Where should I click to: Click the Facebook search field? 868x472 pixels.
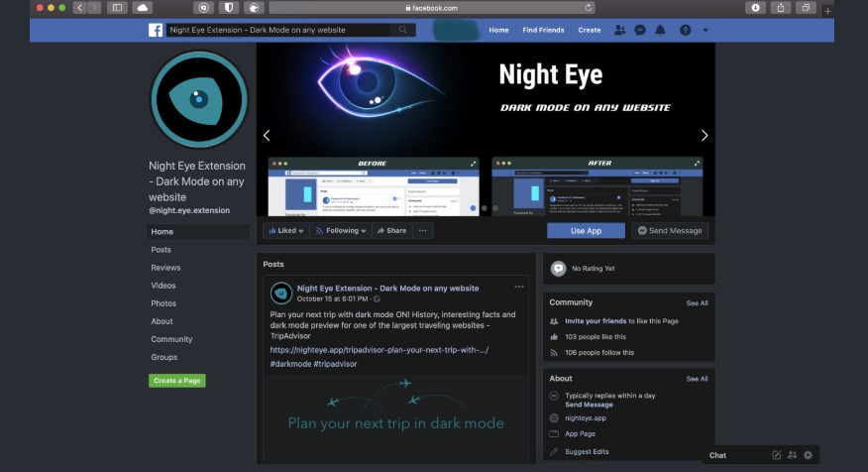click(x=278, y=30)
